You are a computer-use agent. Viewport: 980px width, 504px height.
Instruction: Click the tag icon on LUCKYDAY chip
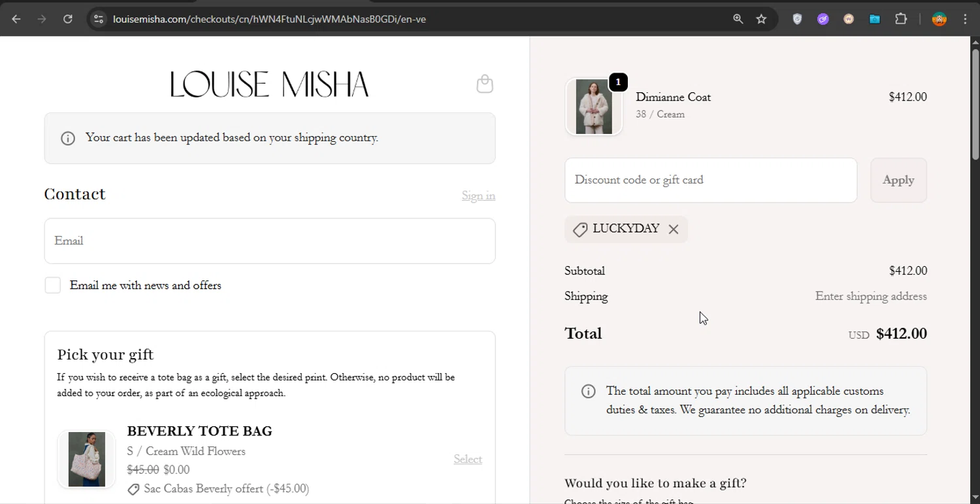point(580,229)
